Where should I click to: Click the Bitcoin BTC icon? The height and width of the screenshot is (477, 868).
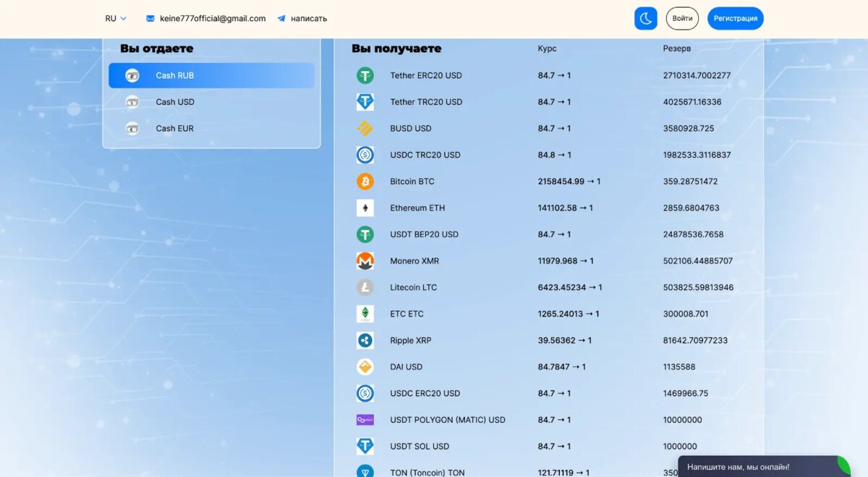[365, 182]
